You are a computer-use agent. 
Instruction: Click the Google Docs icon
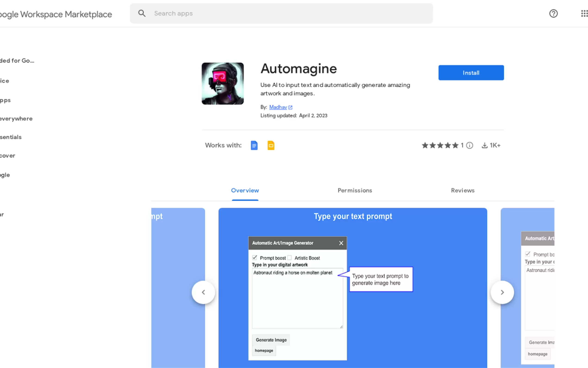click(x=254, y=145)
